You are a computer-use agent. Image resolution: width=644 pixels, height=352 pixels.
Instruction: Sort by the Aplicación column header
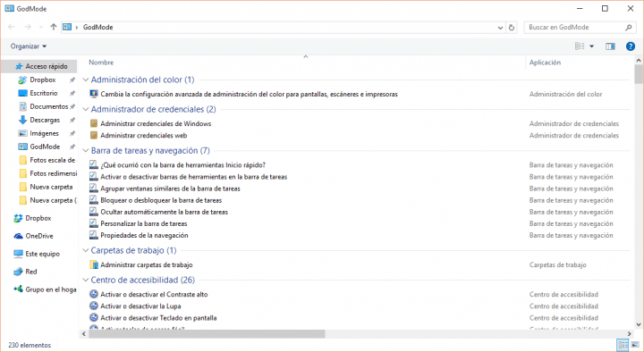tap(545, 63)
